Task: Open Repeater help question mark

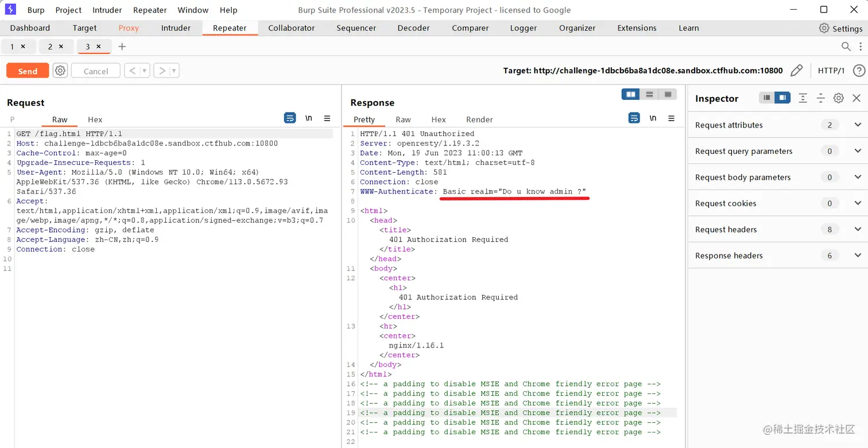Action: 859,71
